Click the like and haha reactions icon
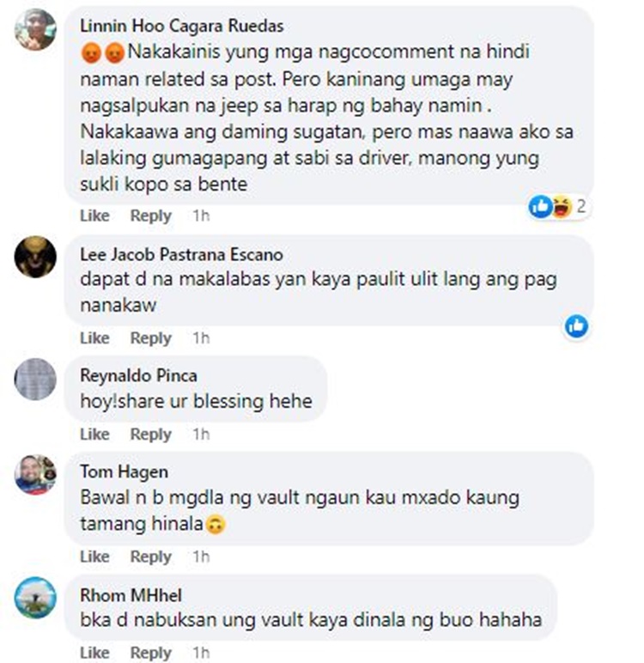 (x=550, y=206)
